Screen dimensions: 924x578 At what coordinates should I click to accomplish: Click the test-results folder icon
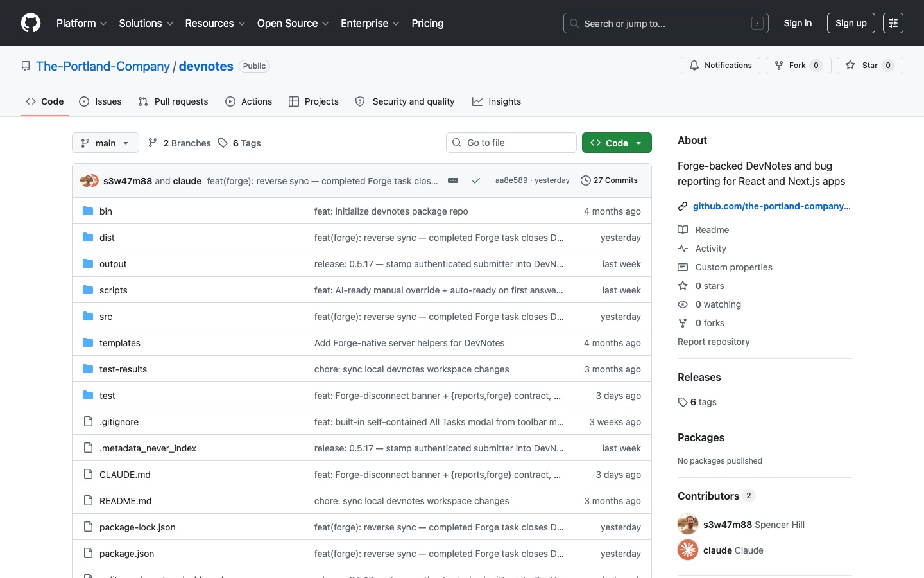(x=88, y=369)
